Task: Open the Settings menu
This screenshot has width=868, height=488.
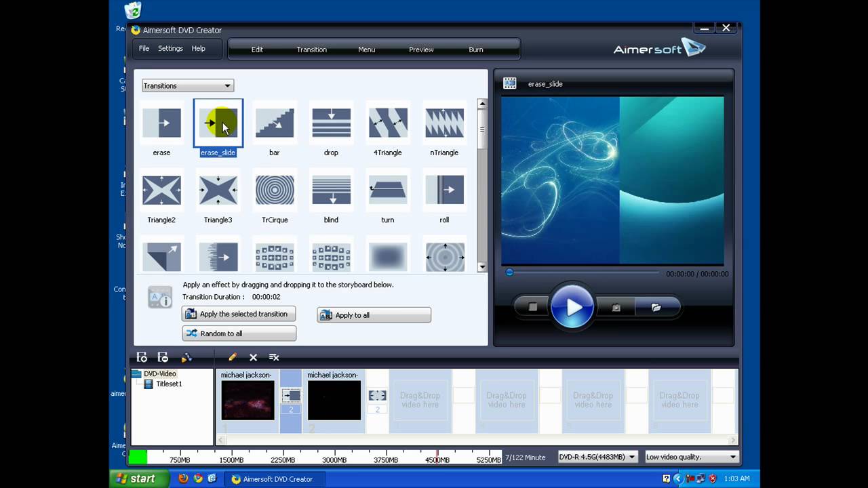Action: coord(170,49)
